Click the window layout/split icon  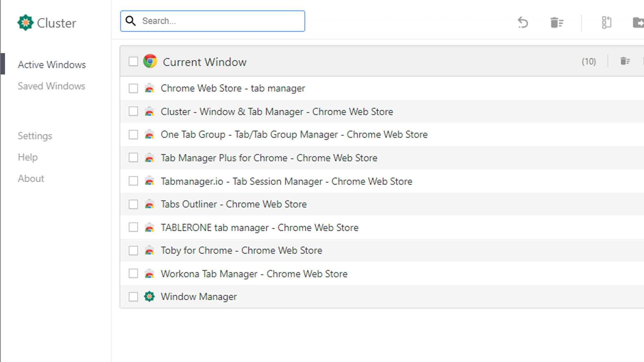point(606,22)
